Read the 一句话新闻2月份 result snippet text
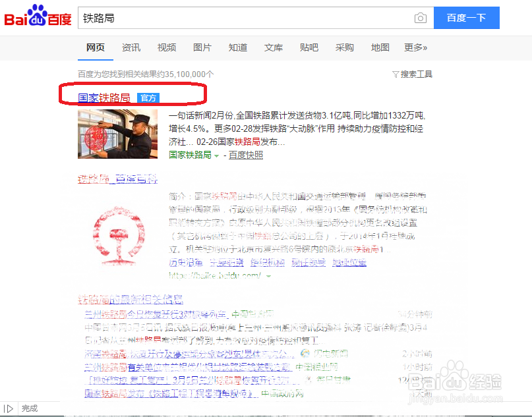Screen dimensions: 532x417 pos(297,129)
